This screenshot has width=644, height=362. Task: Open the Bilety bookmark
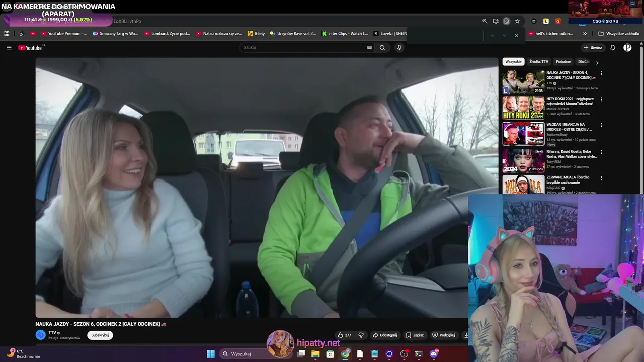[x=256, y=34]
